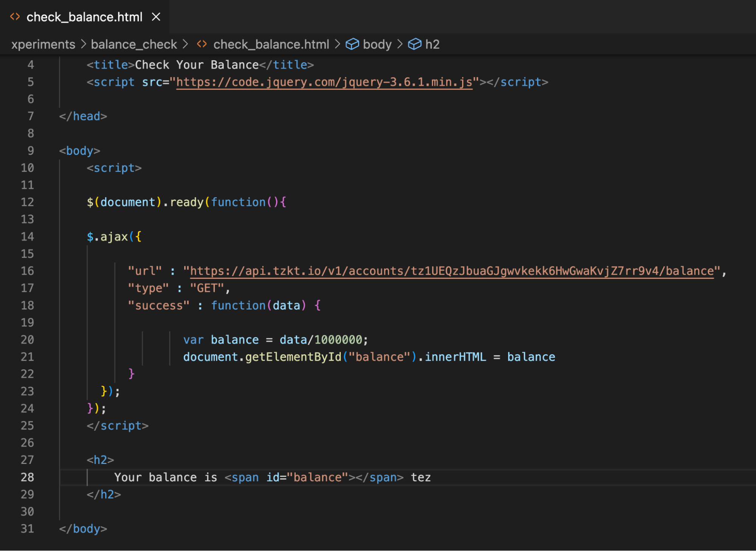Open the api.tzkt.io balance URL link
The width and height of the screenshot is (756, 551).
(x=452, y=271)
